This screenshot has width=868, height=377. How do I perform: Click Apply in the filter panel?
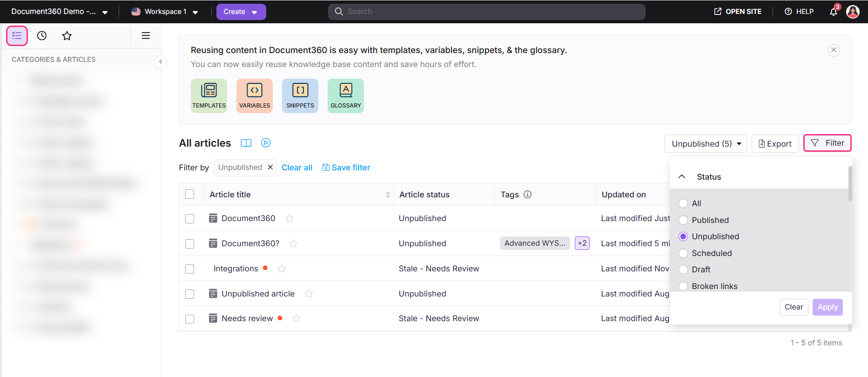pyautogui.click(x=828, y=307)
